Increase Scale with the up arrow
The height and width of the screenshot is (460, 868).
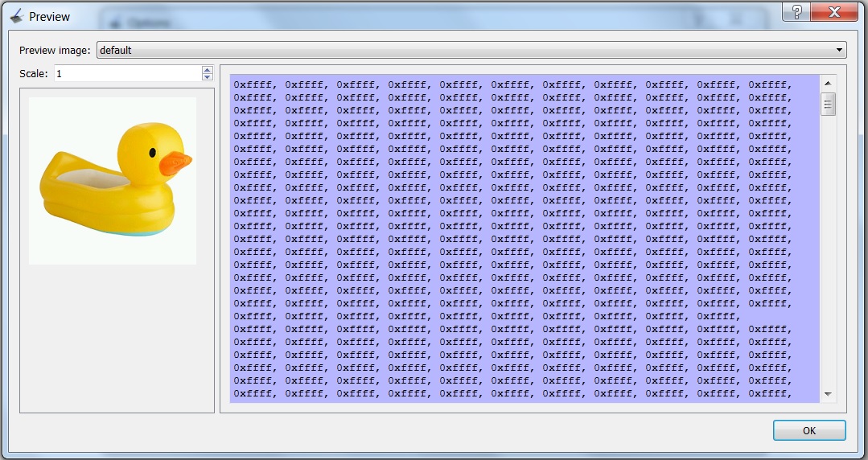click(208, 70)
